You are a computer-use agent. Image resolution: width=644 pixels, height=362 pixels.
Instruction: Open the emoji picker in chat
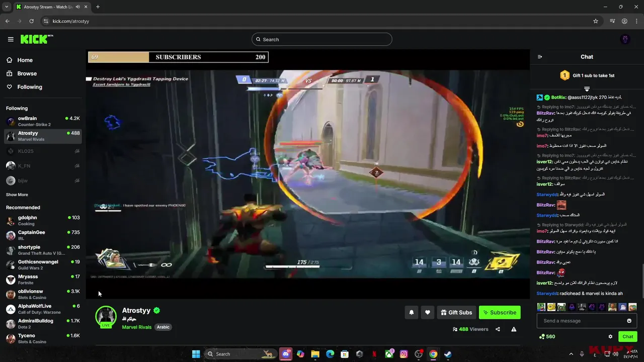629,321
